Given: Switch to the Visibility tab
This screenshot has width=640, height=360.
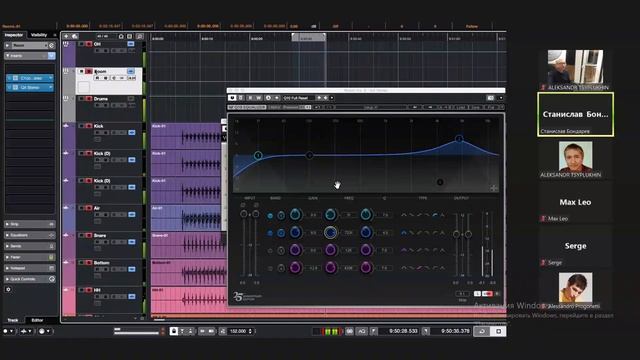Looking at the screenshot, I should pos(39,35).
